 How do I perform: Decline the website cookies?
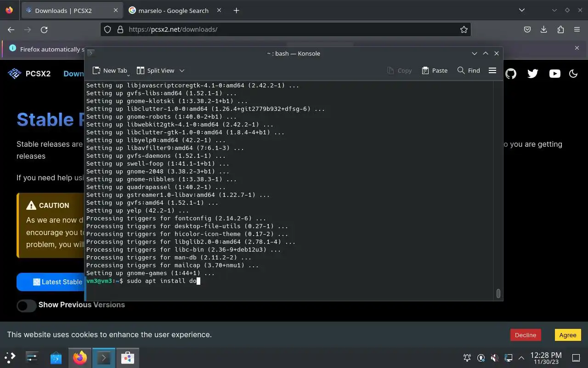click(526, 335)
